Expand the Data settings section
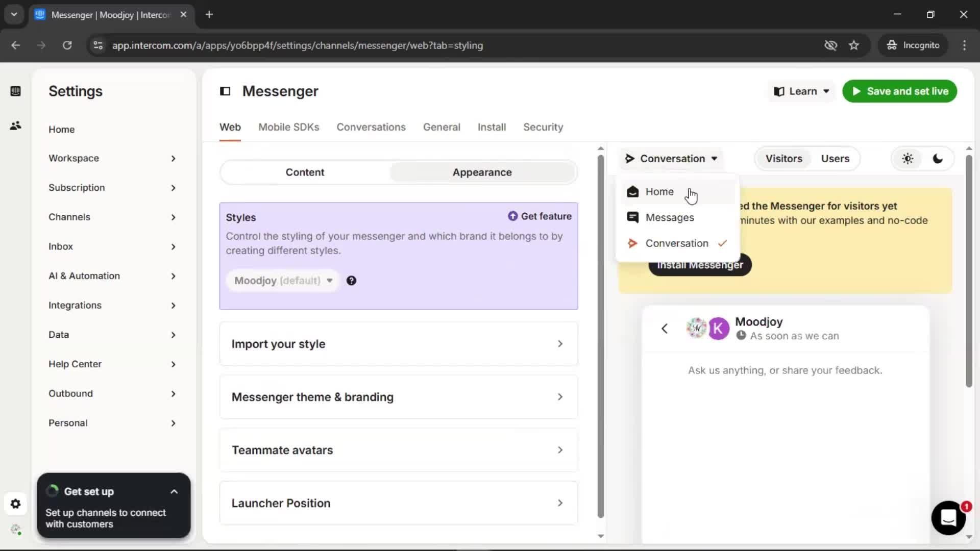Image resolution: width=980 pixels, height=551 pixels. pos(112,335)
